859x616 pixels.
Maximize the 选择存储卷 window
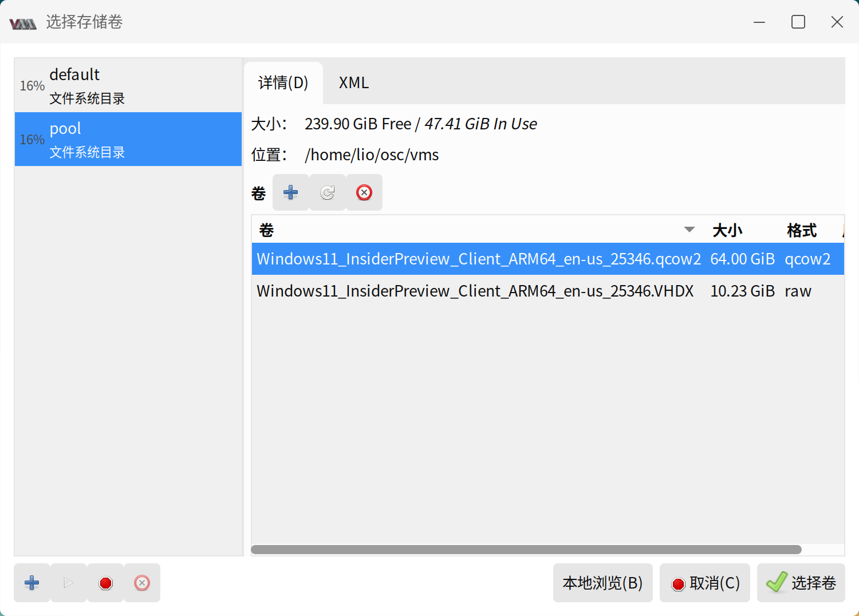798,22
